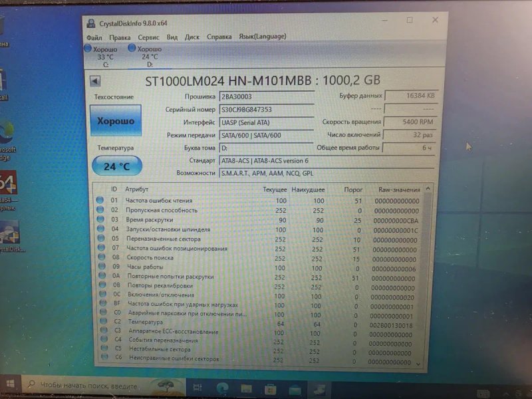Click the Режим передачи field SATA/600
The image size is (532, 399).
267,136
